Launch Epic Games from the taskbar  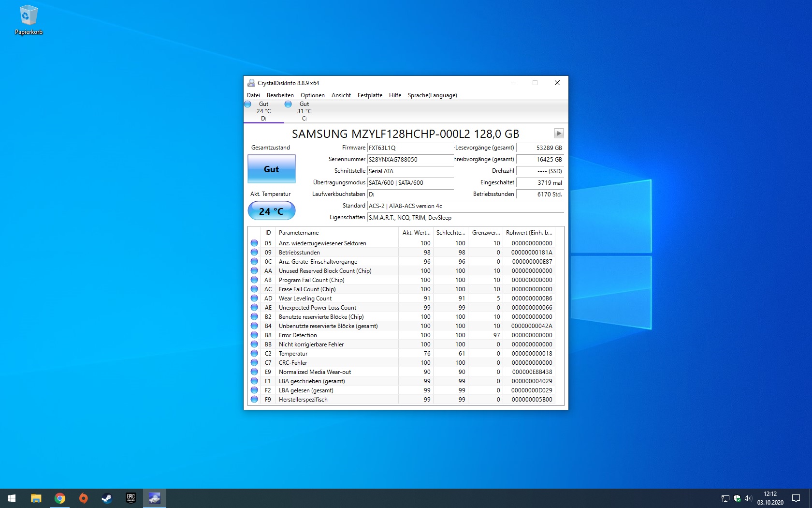click(130, 498)
